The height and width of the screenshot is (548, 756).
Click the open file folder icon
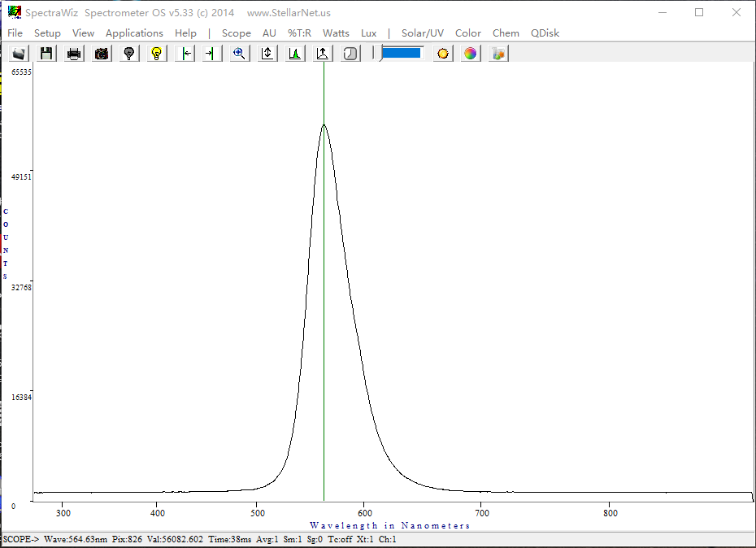tap(20, 54)
